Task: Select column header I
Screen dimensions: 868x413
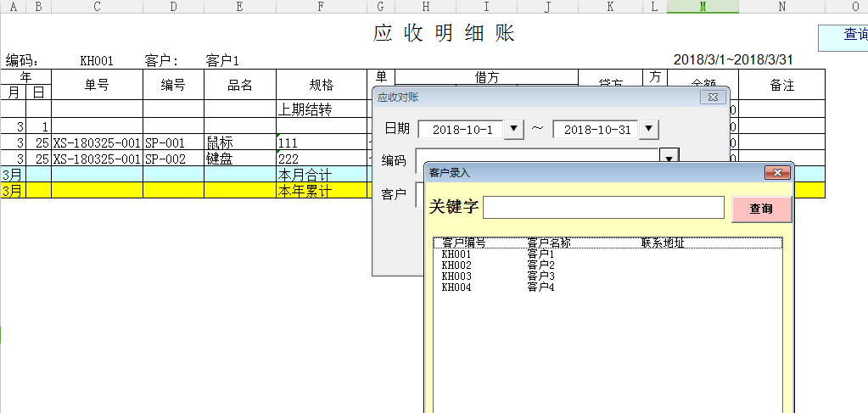Action: pyautogui.click(x=486, y=7)
